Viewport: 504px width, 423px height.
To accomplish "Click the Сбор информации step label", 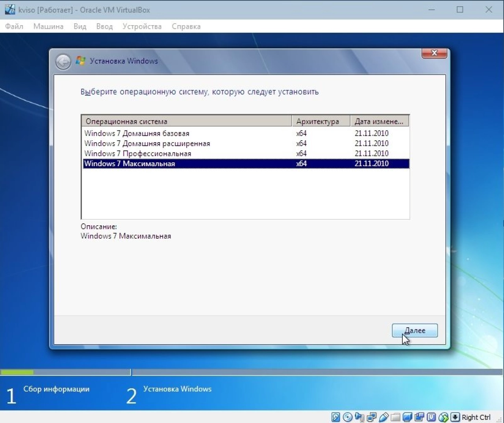I will [56, 389].
